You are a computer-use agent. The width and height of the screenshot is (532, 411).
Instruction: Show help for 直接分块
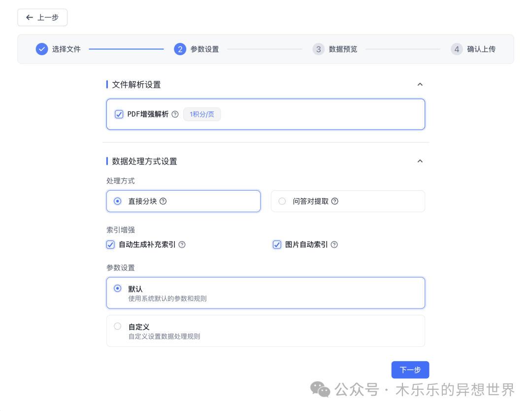[163, 201]
